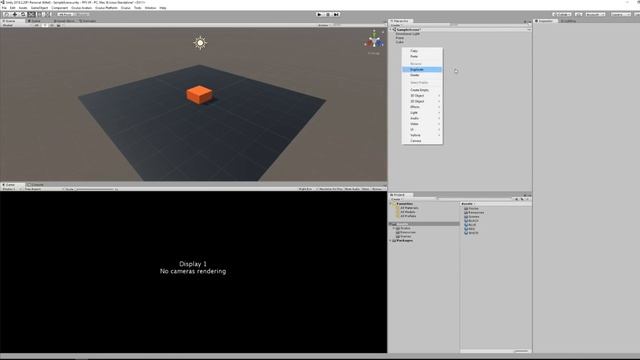Image resolution: width=640 pixels, height=360 pixels.
Task: Select the Rect tool in the toolbar
Action: pyautogui.click(x=39, y=14)
